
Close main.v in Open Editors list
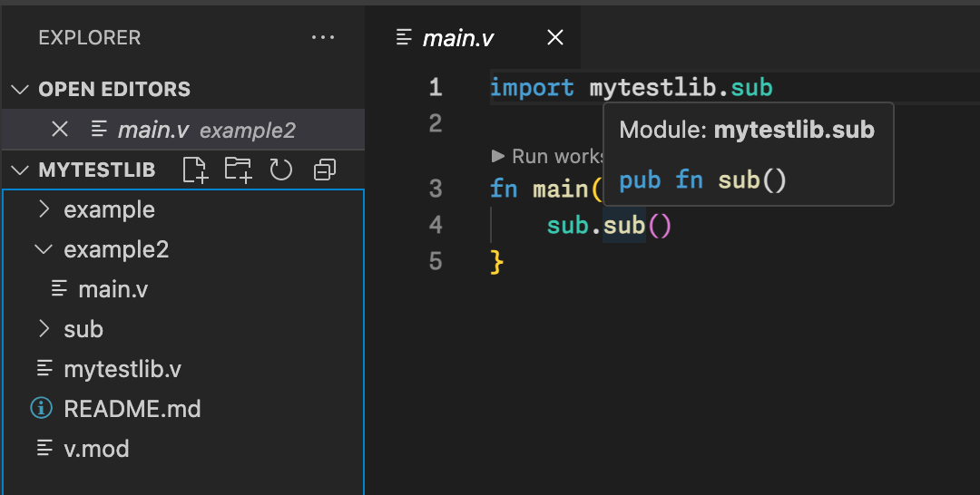coord(60,130)
